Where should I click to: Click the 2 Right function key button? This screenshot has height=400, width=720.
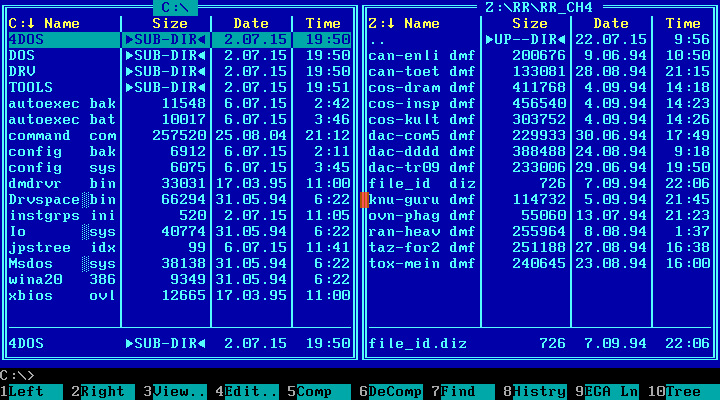coord(103,392)
